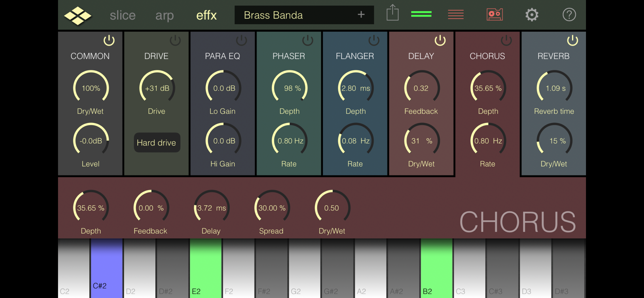Click the plus icon beside Brass Banda

pyautogui.click(x=361, y=15)
